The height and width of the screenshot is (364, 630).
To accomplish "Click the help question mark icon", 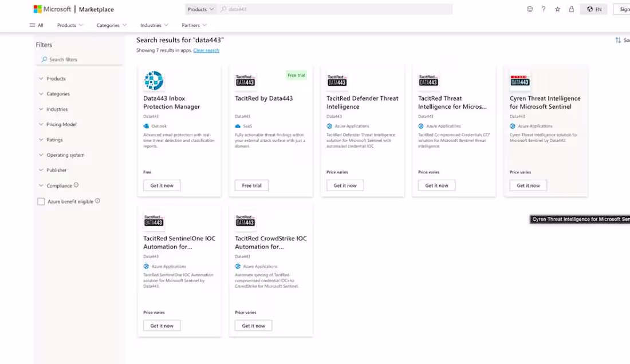I will 544,9.
